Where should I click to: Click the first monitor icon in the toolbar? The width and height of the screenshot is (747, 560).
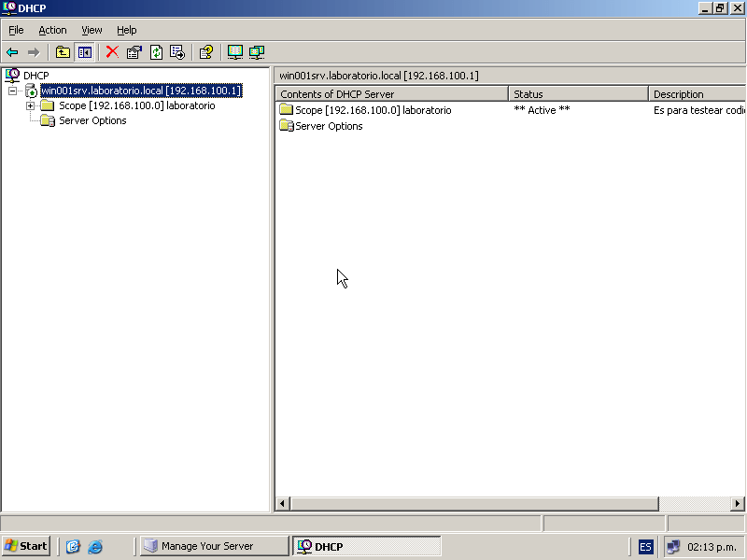coord(235,52)
